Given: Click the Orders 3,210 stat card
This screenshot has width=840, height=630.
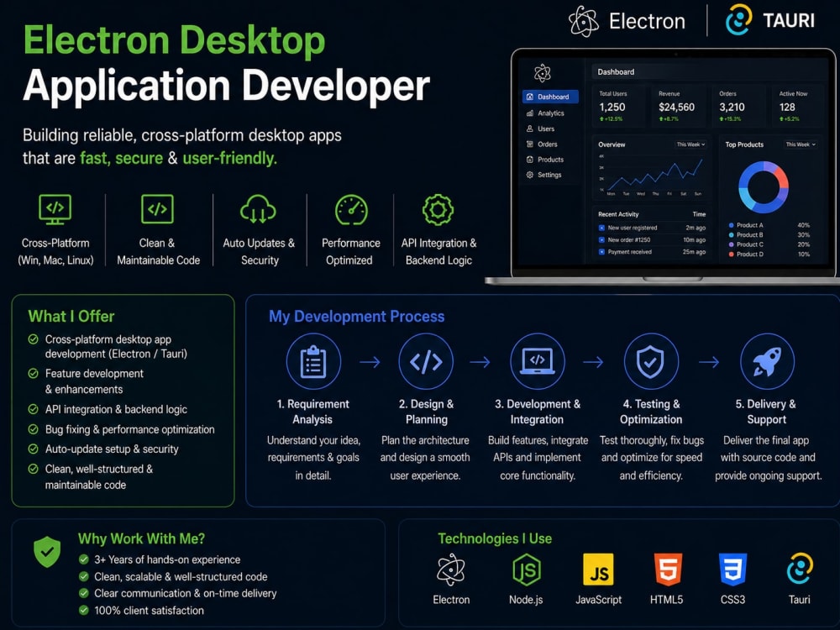Looking at the screenshot, I should 738,106.
